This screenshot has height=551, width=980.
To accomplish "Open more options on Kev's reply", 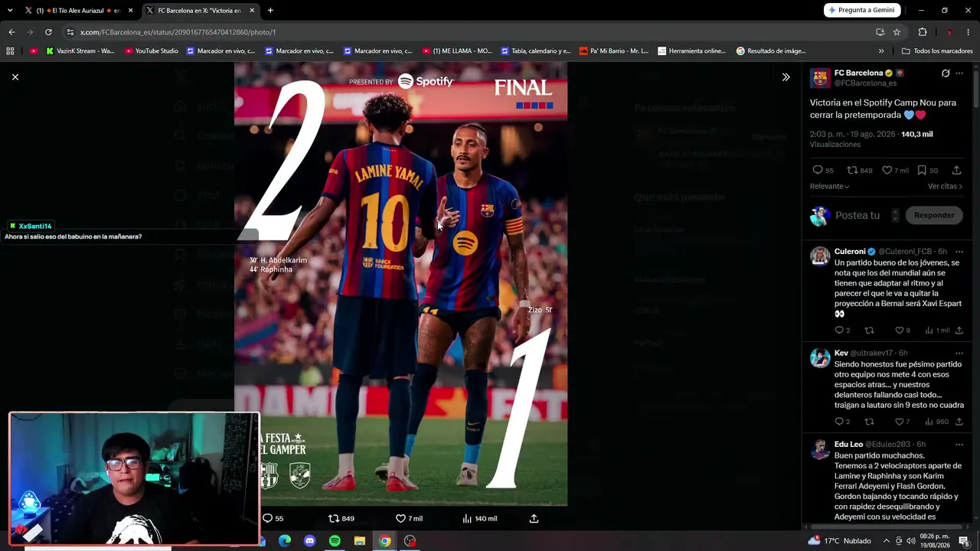I will (x=959, y=354).
